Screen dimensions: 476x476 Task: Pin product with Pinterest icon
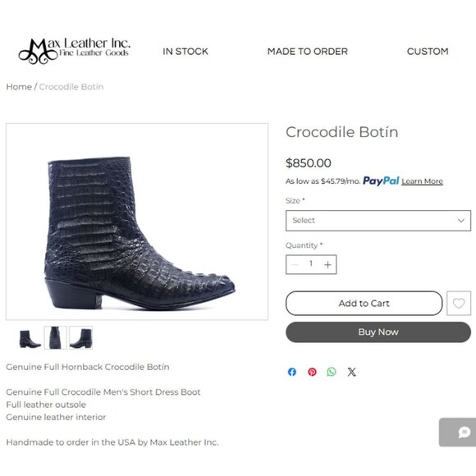click(312, 372)
